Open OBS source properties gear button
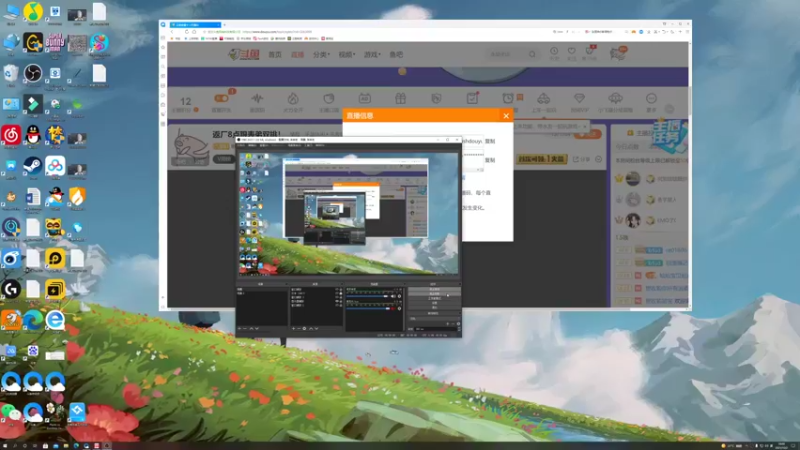 pos(305,329)
